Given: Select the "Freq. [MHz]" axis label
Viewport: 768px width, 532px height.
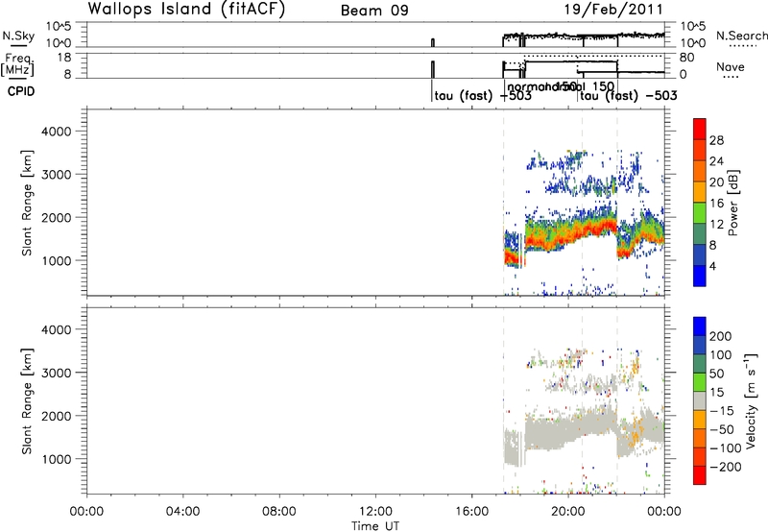Looking at the screenshot, I should tap(18, 65).
